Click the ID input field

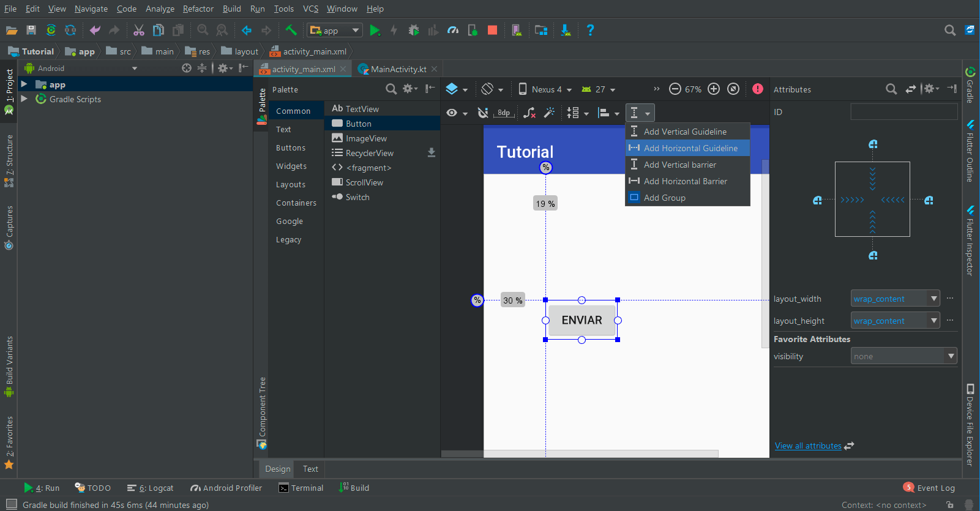[x=903, y=112]
